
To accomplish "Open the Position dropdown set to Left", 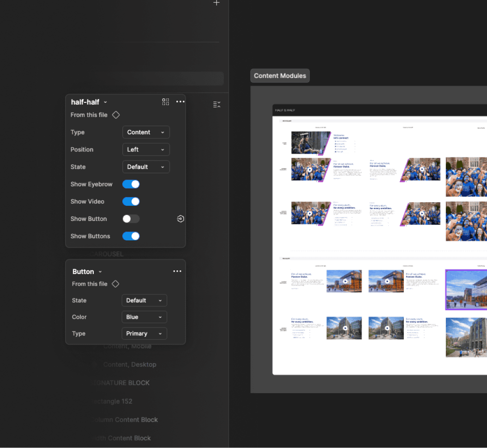I will point(146,149).
